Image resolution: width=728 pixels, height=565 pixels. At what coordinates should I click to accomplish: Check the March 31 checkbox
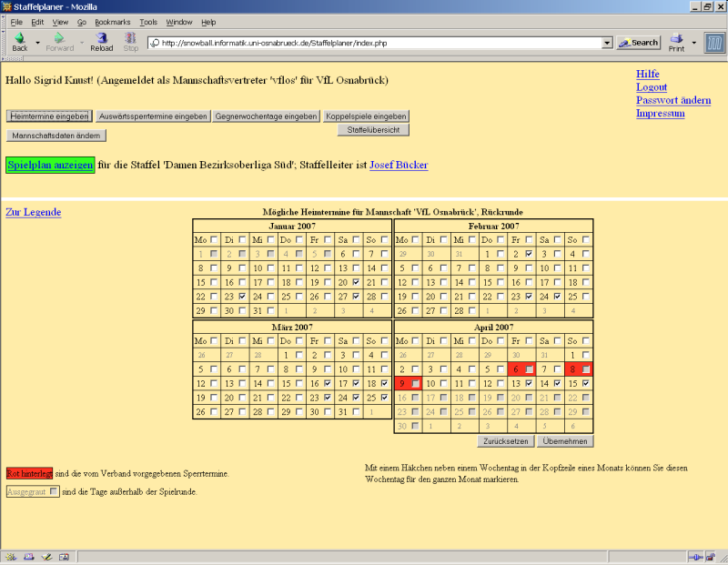pos(356,411)
